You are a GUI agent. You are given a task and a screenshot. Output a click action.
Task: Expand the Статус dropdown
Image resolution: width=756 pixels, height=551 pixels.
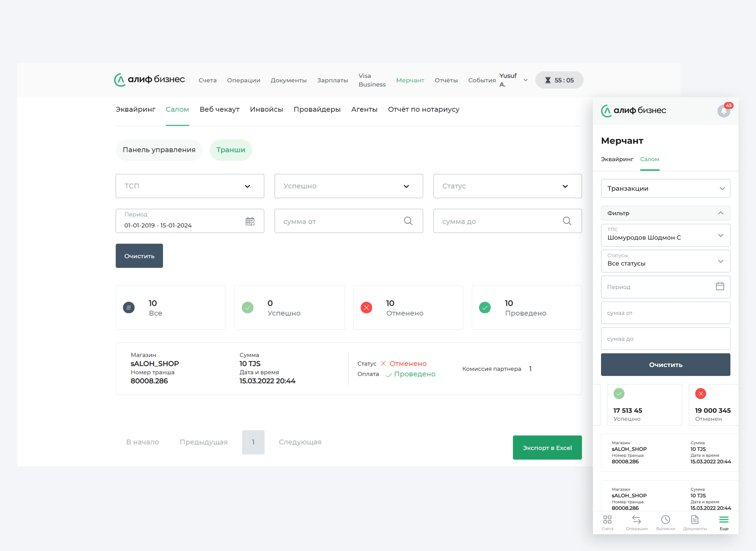coord(508,186)
